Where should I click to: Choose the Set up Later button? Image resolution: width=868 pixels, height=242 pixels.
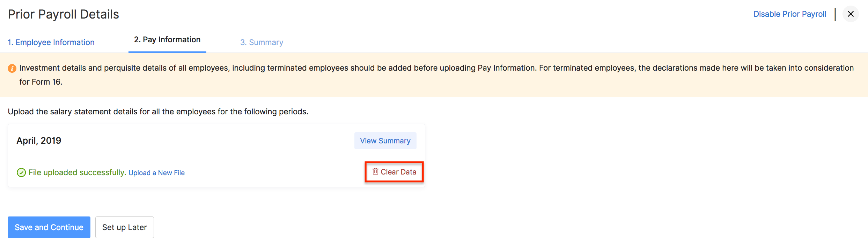(124, 227)
